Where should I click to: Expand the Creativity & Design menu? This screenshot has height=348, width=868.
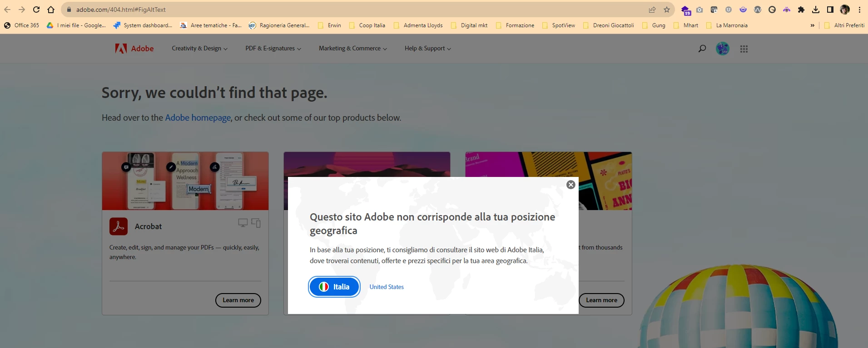coord(199,49)
